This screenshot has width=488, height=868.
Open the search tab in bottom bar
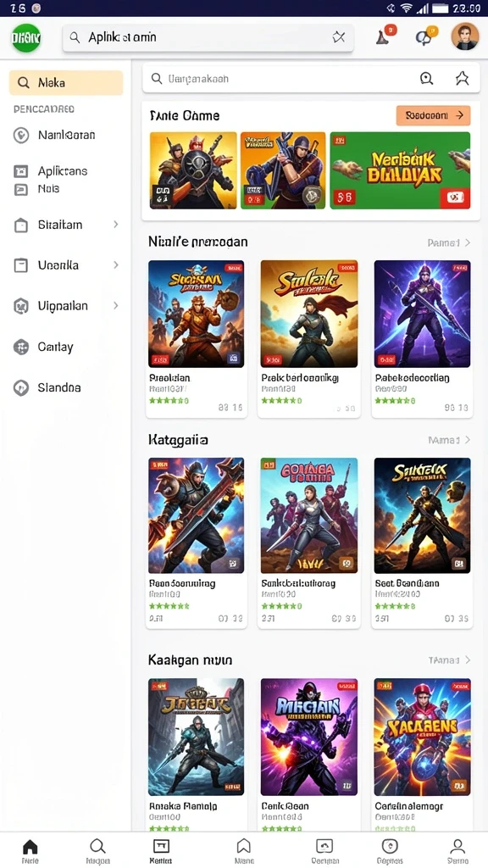pyautogui.click(x=97, y=850)
